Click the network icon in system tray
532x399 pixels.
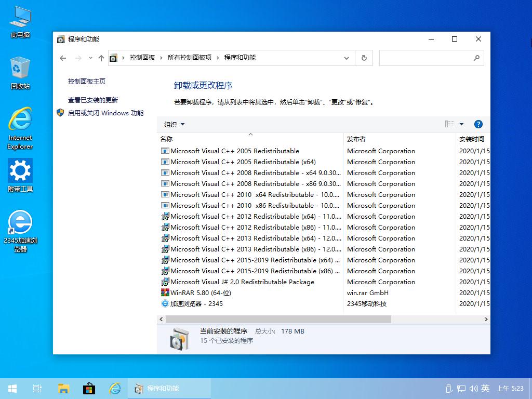coord(461,389)
